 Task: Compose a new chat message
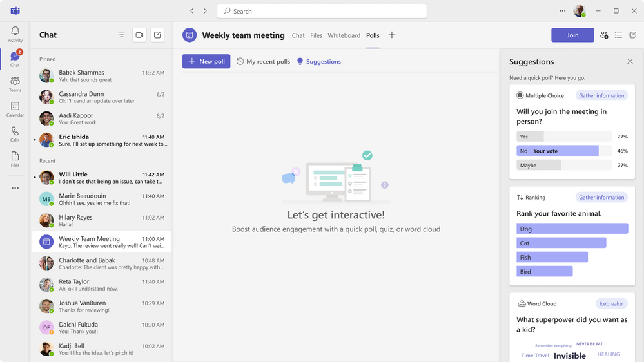click(157, 35)
